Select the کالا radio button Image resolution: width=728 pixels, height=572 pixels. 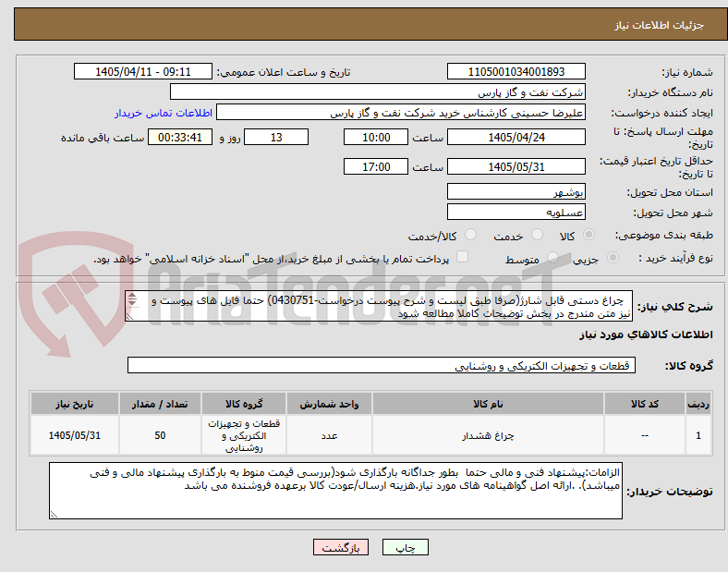588,235
